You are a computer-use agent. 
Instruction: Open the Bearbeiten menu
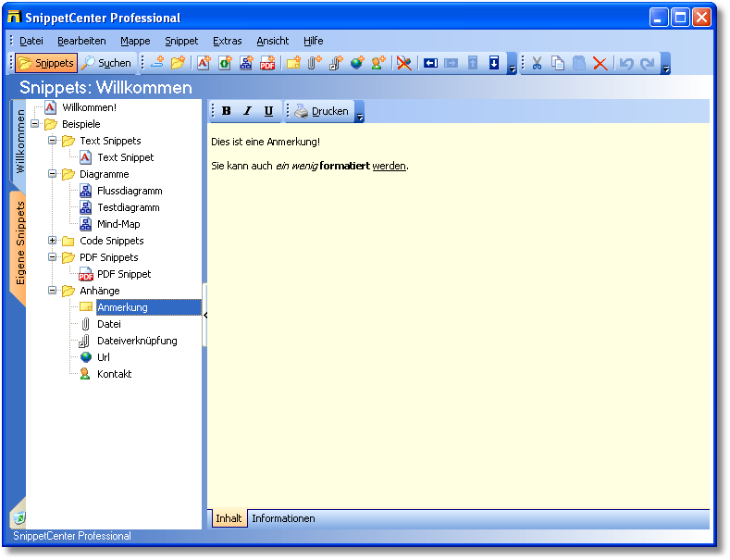[x=81, y=41]
